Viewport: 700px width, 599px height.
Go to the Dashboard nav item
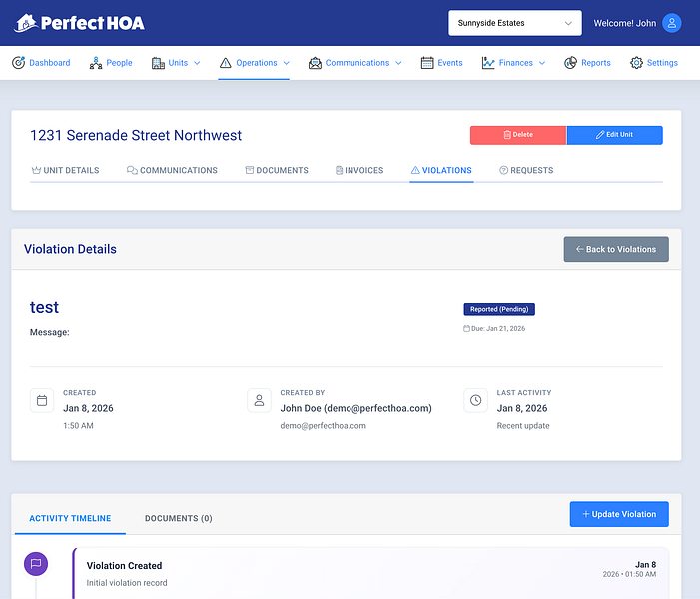pos(41,63)
